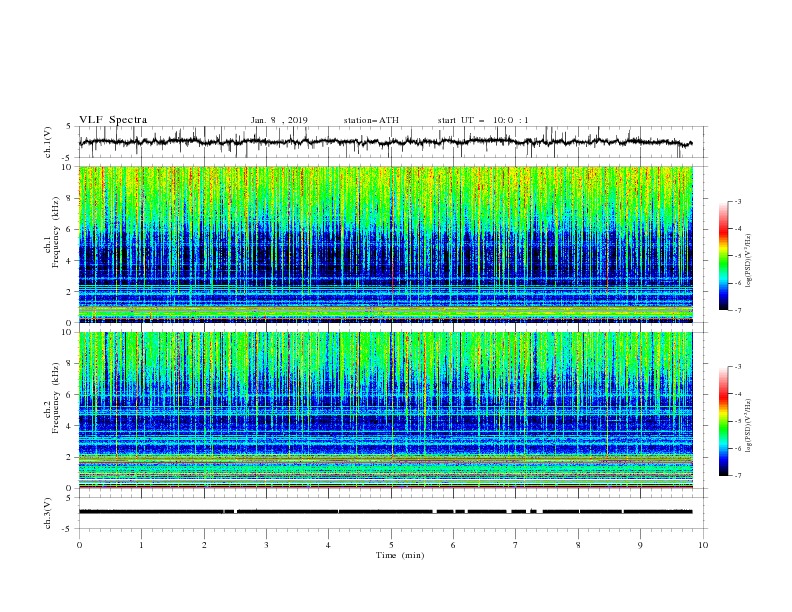The image size is (792, 612).
Task: Select the date text "Jan. 8, 2019"
Action: point(279,120)
